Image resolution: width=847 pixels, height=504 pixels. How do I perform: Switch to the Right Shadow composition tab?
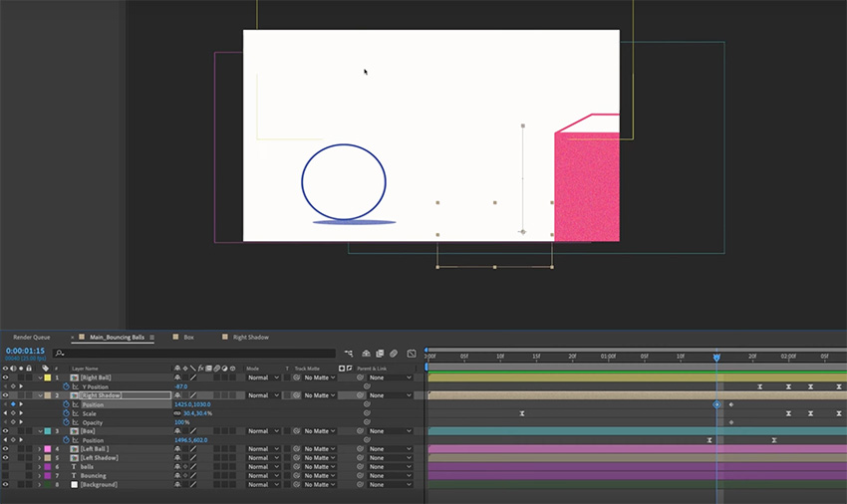point(251,337)
